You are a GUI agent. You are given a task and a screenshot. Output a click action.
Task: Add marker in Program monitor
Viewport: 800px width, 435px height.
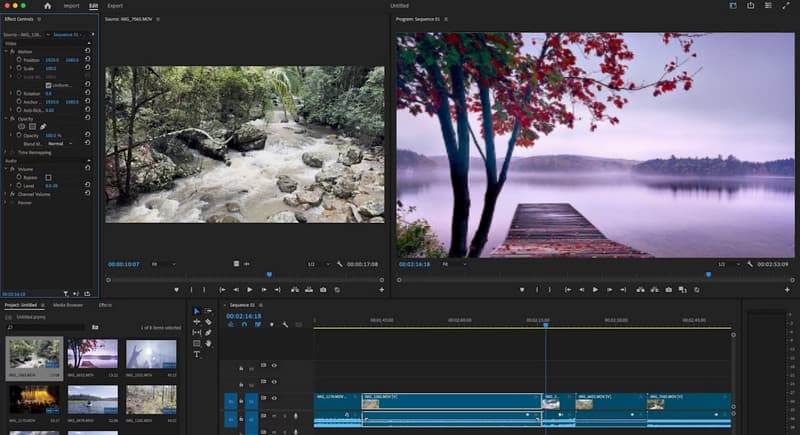pyautogui.click(x=521, y=290)
